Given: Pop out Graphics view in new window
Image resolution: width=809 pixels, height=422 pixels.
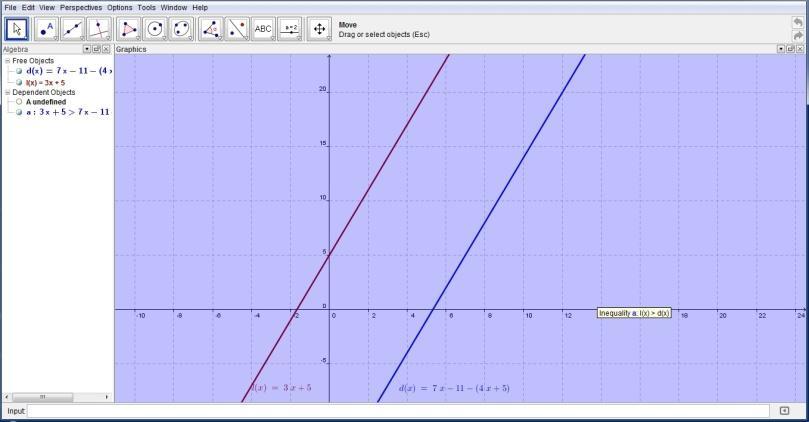Looking at the screenshot, I should click(x=790, y=49).
